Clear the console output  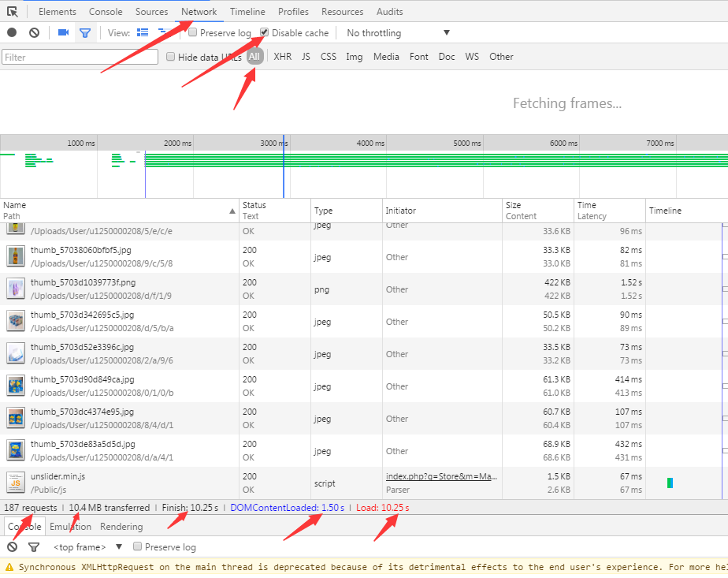point(13,547)
